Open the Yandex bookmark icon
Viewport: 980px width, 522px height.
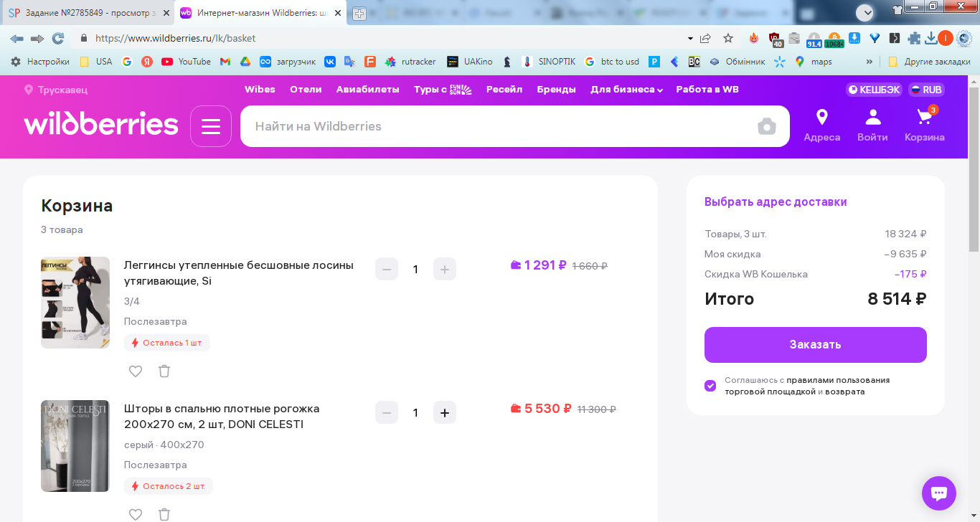tap(147, 62)
